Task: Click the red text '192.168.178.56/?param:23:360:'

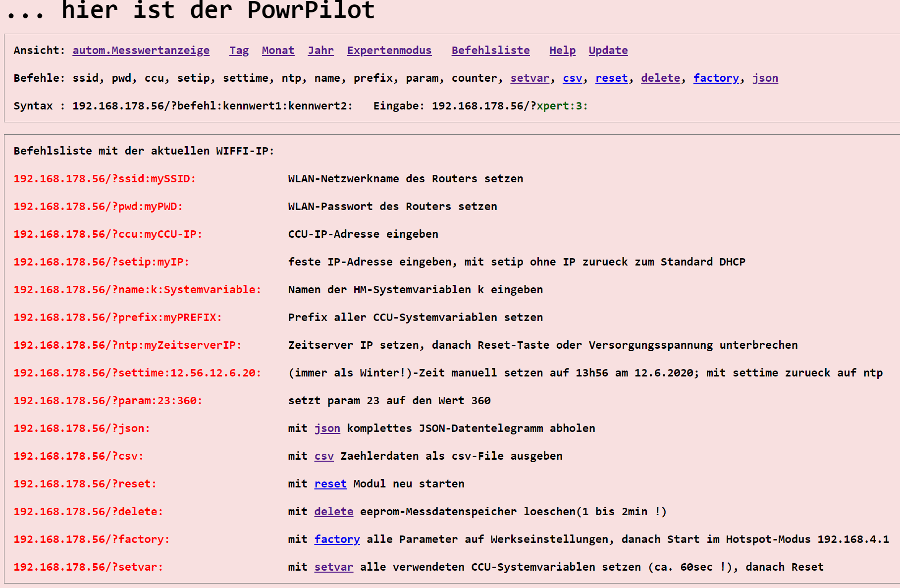Action: [x=108, y=401]
